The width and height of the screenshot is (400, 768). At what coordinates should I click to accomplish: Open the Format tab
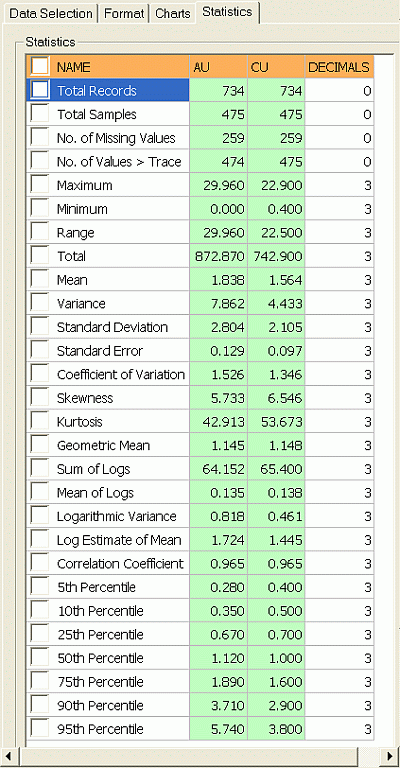click(124, 14)
